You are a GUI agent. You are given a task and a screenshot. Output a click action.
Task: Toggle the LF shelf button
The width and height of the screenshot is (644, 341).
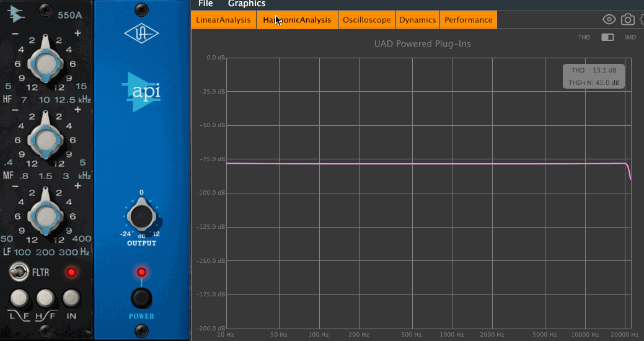(x=19, y=299)
